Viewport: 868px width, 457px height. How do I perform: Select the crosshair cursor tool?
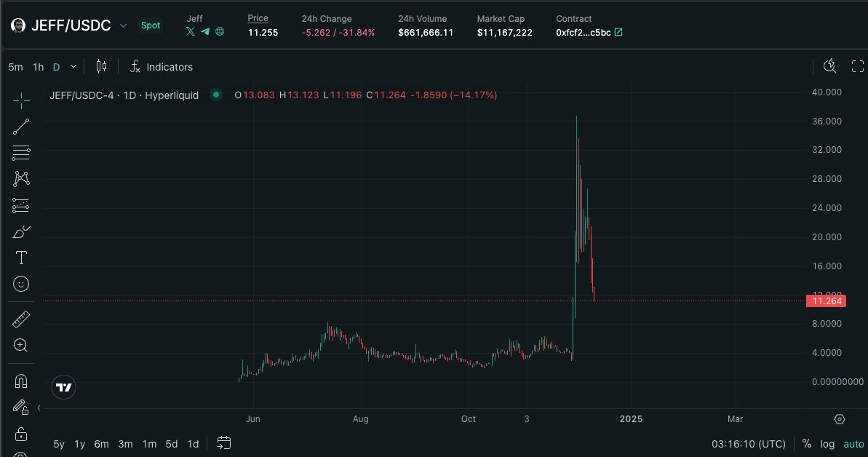click(x=21, y=100)
